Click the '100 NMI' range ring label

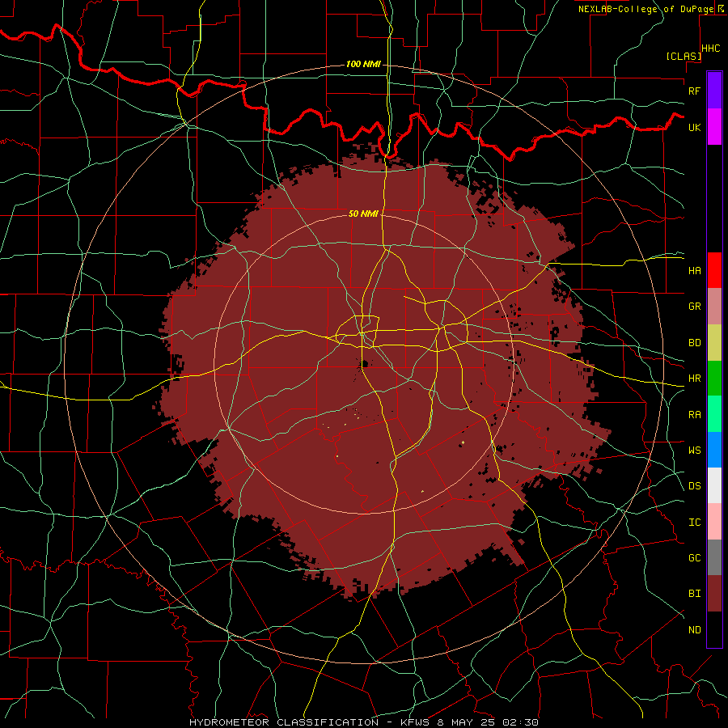pyautogui.click(x=363, y=64)
